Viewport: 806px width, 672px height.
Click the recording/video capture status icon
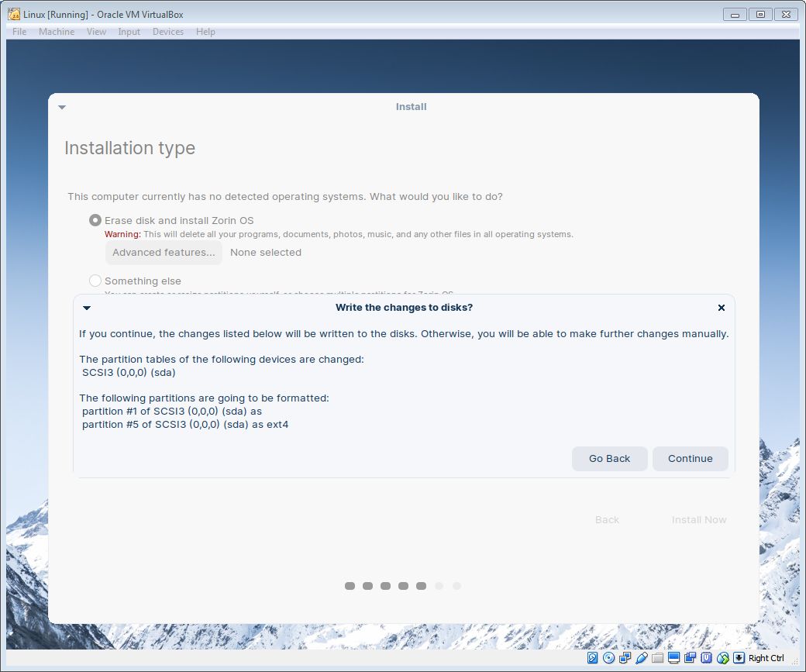690,657
